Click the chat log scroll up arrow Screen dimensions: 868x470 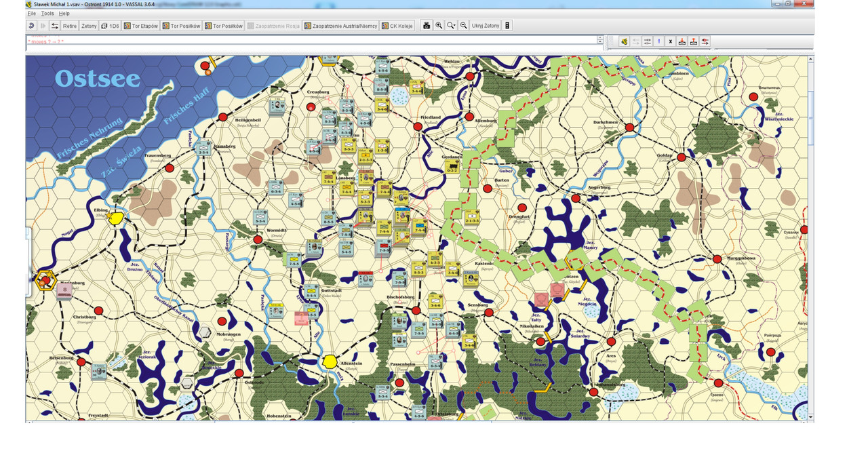point(600,38)
